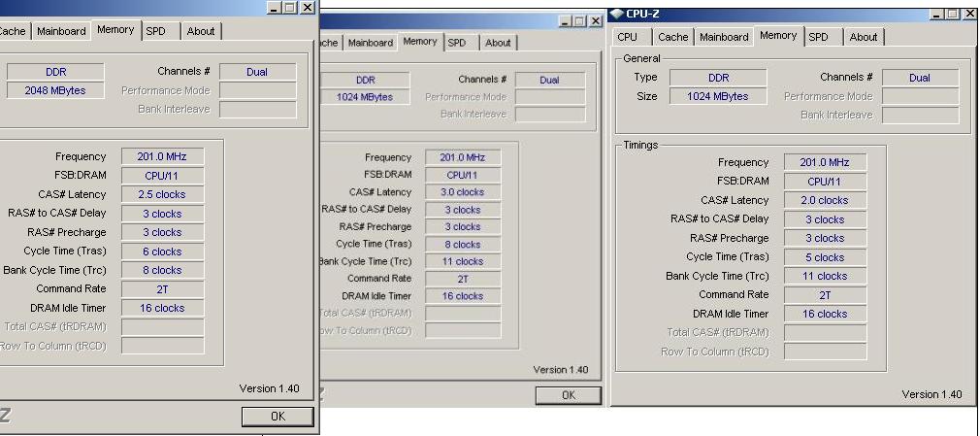The height and width of the screenshot is (436, 980).
Task: Click OK in the 2048 MBytes window
Action: 278,417
